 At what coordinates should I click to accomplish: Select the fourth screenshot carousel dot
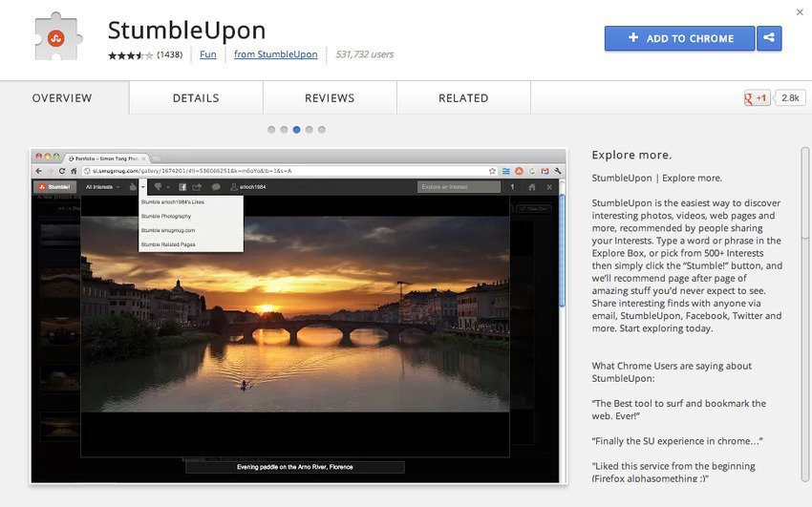click(x=310, y=130)
